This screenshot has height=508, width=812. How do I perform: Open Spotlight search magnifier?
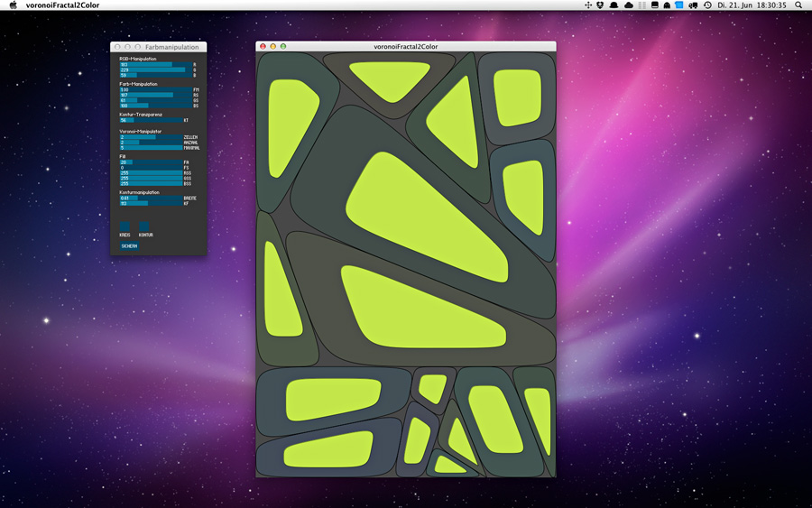(x=798, y=5)
